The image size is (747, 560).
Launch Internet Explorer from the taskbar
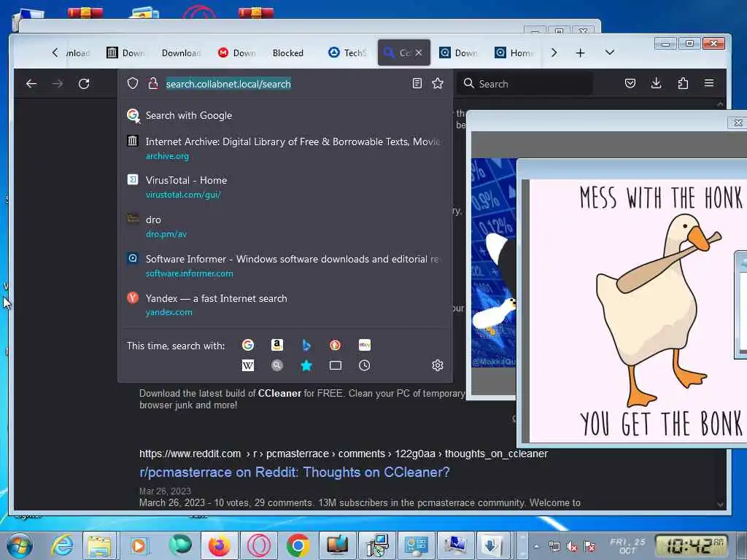point(63,545)
